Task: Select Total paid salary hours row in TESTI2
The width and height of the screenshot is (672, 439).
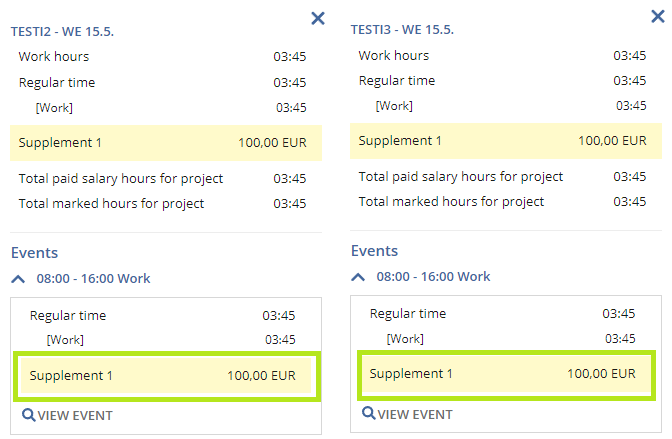Action: coord(162,178)
